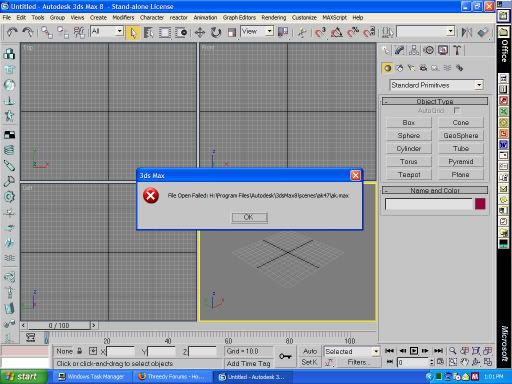The height and width of the screenshot is (384, 512).
Task: Collapse the Object Type rollout
Action: [435, 101]
